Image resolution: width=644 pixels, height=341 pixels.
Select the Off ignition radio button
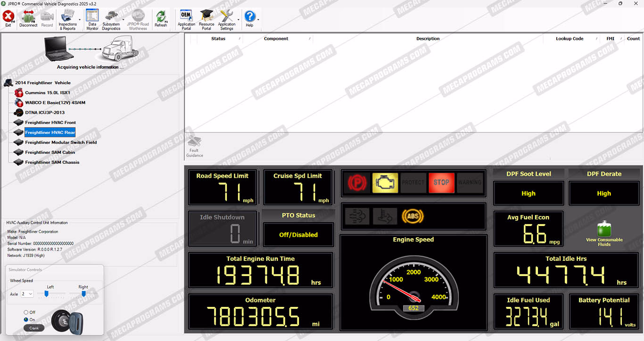[26, 312]
